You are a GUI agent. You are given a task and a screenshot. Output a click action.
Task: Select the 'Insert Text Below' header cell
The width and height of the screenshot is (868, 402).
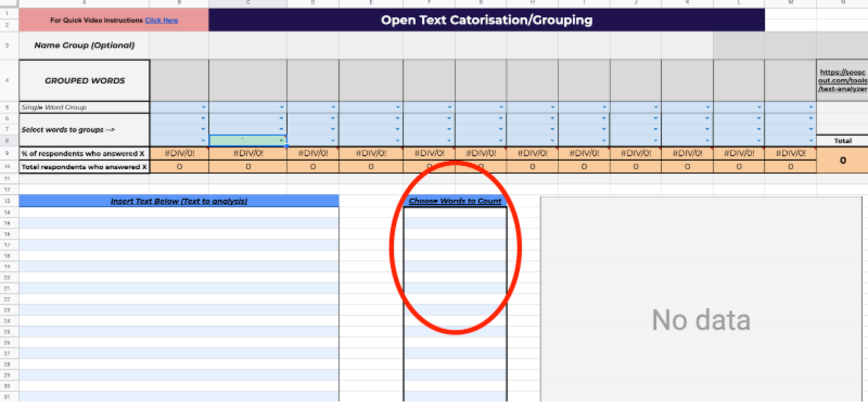pos(179,201)
